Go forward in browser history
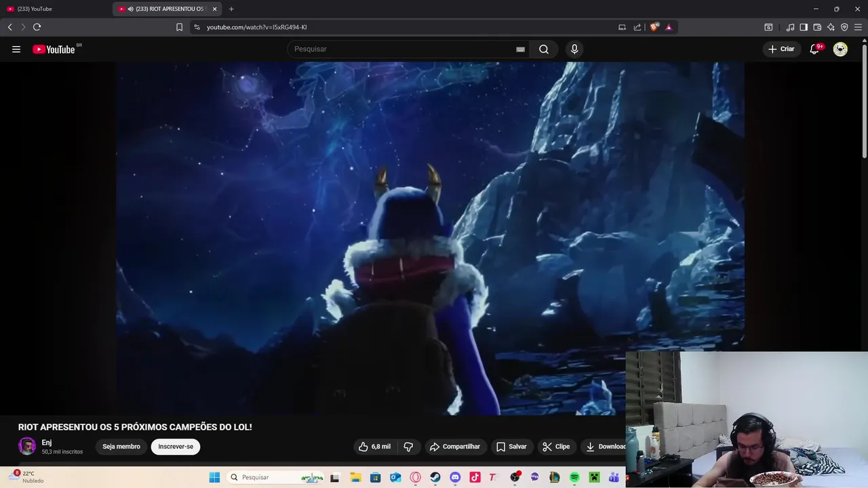Screen dimensions: 868x488 (x=23, y=27)
